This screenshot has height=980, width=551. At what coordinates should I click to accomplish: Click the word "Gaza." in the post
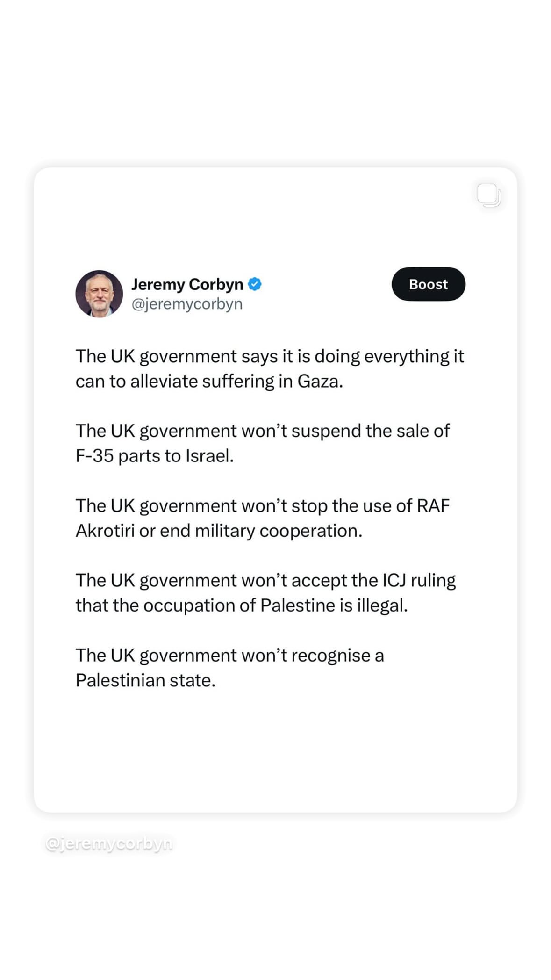coord(320,382)
